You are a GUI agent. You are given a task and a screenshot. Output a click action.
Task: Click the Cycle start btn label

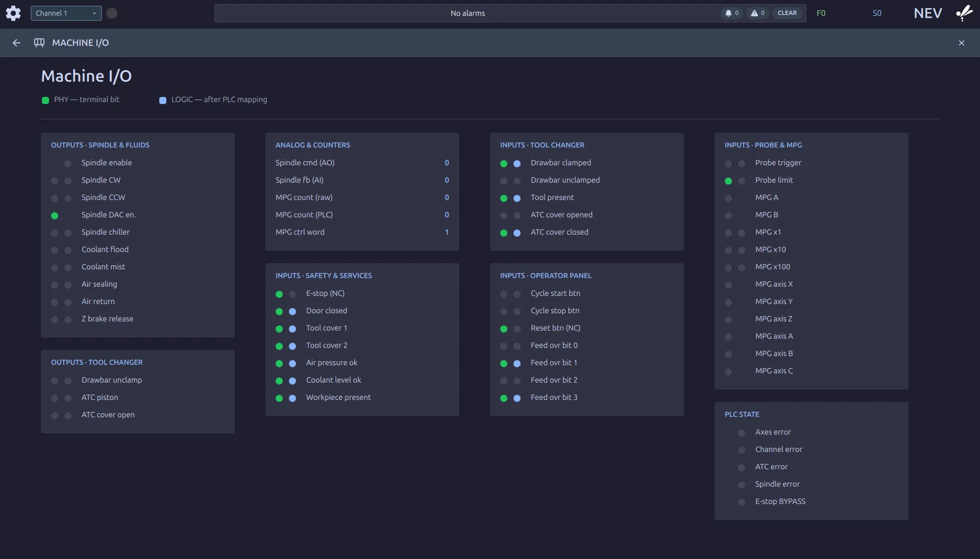click(555, 293)
